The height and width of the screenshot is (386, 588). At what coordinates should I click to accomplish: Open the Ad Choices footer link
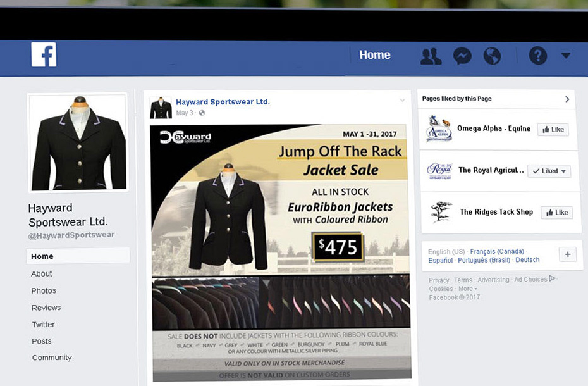(534, 279)
